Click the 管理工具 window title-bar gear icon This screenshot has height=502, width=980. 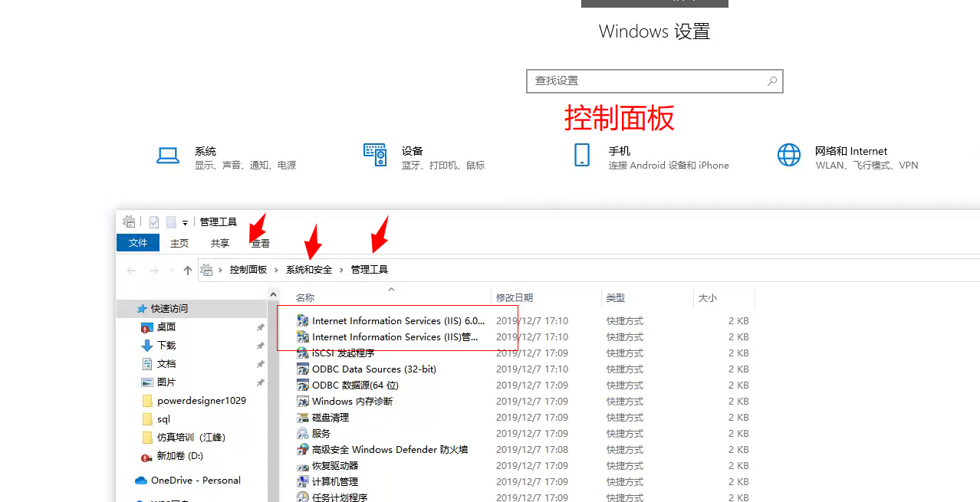point(129,221)
